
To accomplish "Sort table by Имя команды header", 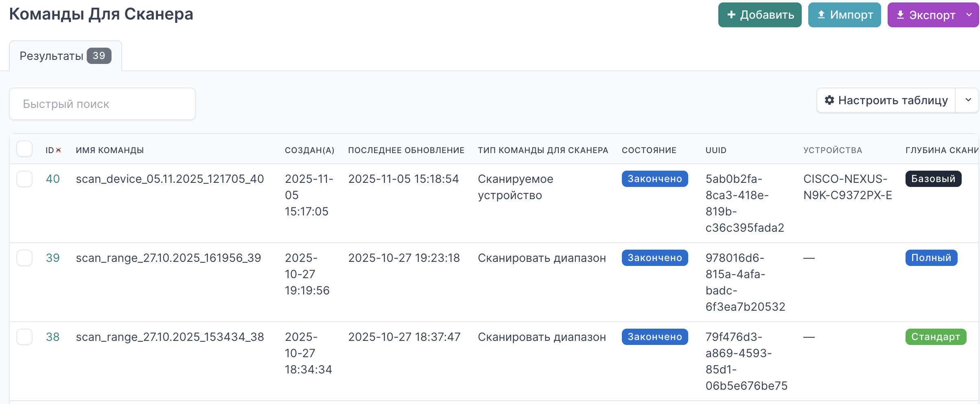I will coord(109,150).
